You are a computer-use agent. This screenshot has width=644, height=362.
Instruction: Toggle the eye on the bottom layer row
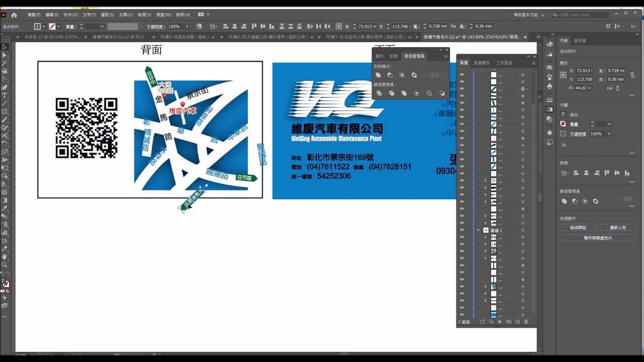click(x=462, y=315)
